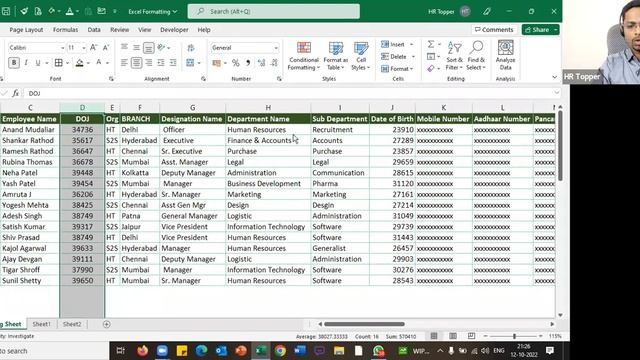Open the Developer tab
Screen dimensions: 640x360
(174, 30)
